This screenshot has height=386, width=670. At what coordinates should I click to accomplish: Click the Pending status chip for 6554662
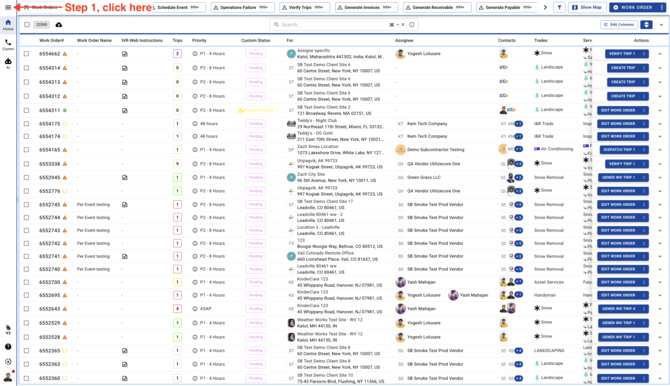(x=256, y=54)
